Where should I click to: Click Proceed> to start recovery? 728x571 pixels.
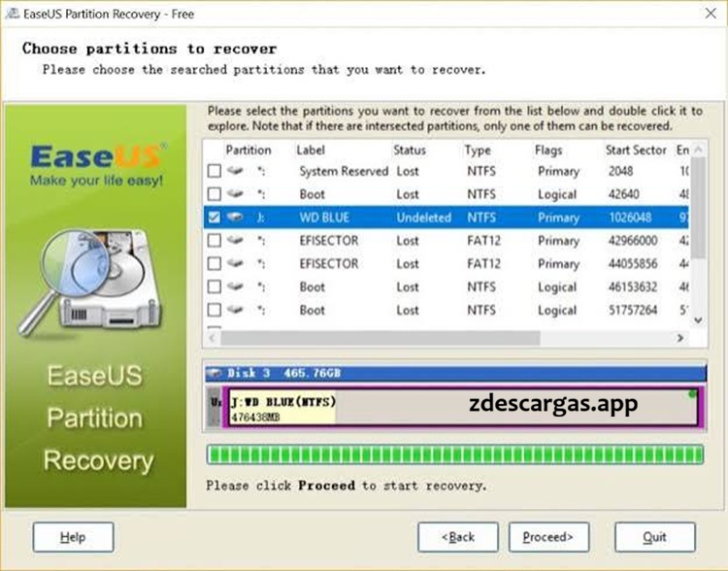pyautogui.click(x=548, y=537)
